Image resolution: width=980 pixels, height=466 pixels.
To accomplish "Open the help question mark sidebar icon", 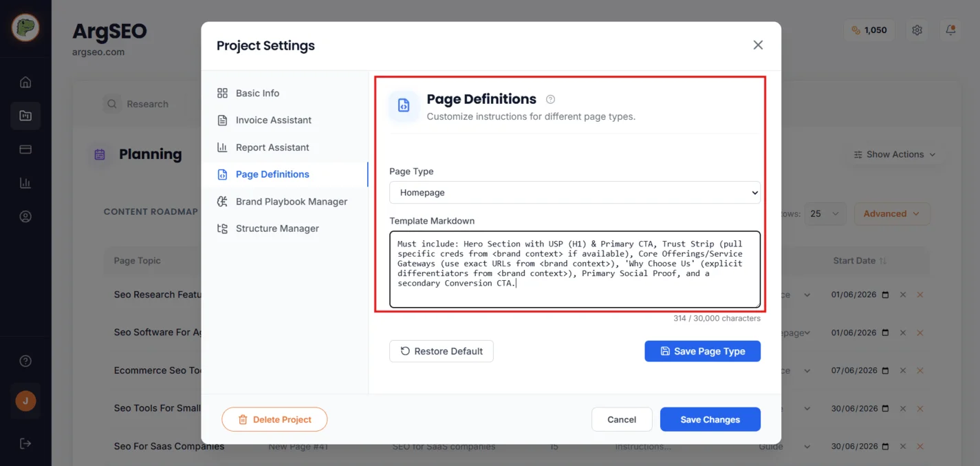I will click(x=25, y=361).
